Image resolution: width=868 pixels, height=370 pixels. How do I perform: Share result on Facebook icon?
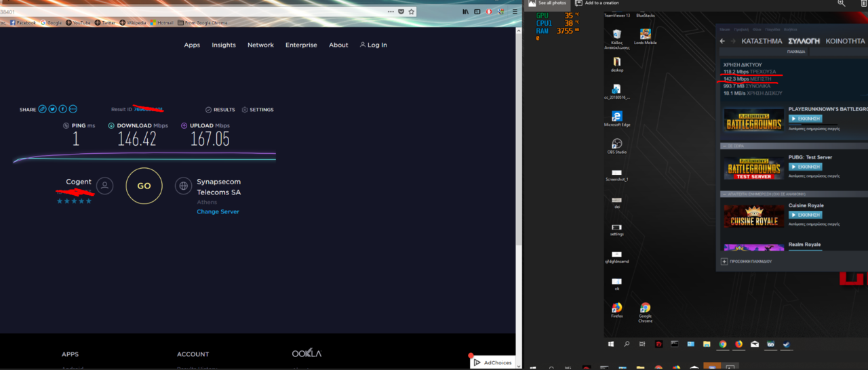click(62, 109)
